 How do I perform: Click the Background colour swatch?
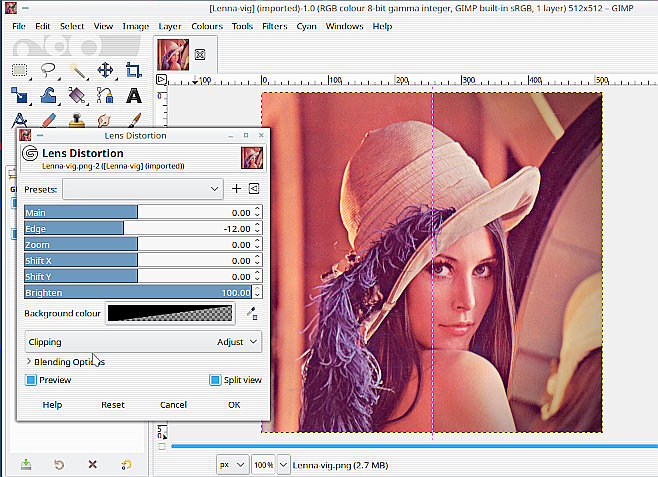pyautogui.click(x=170, y=313)
